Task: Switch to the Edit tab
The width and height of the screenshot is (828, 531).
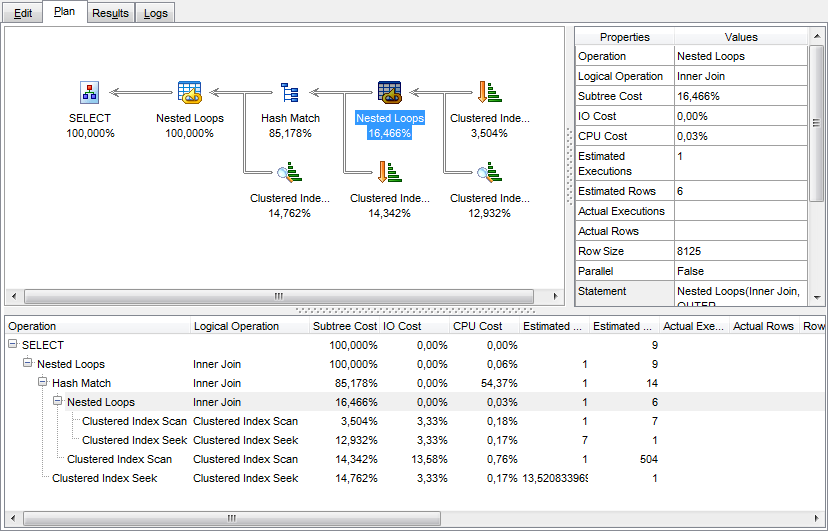Action: [23, 13]
